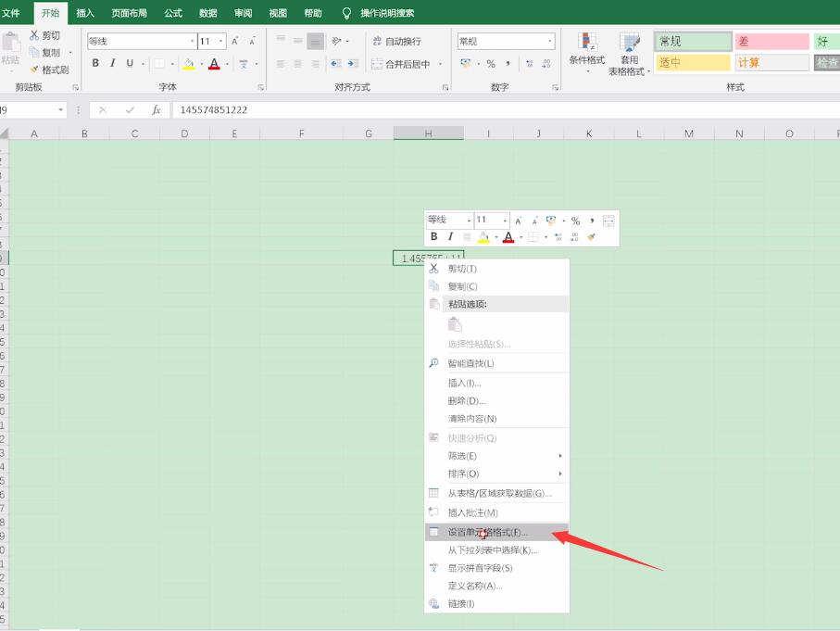Switch to the 页面布局 ribbon tab

129,13
